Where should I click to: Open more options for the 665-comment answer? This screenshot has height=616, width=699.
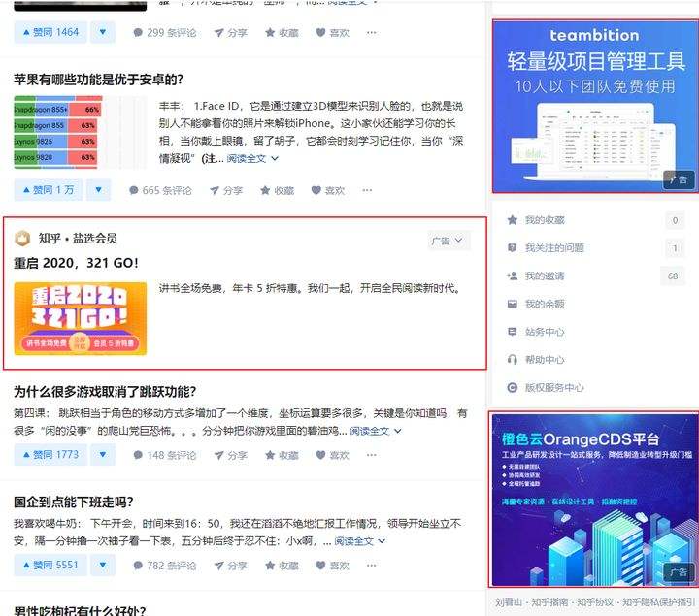367,190
